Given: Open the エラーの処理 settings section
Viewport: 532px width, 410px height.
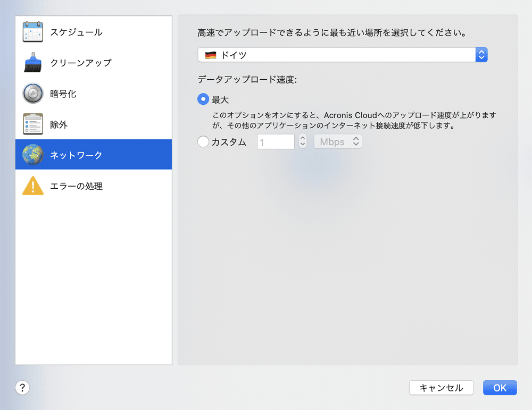Looking at the screenshot, I should 76,186.
